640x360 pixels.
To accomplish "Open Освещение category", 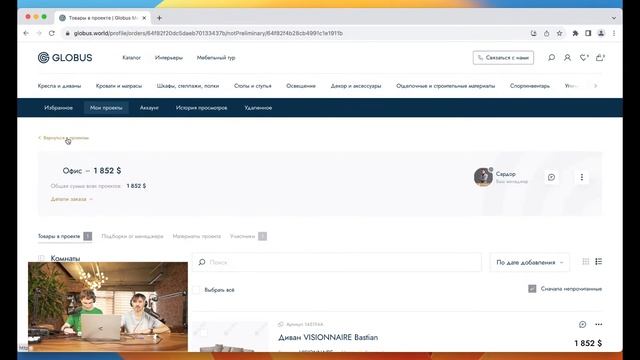I will pos(301,86).
